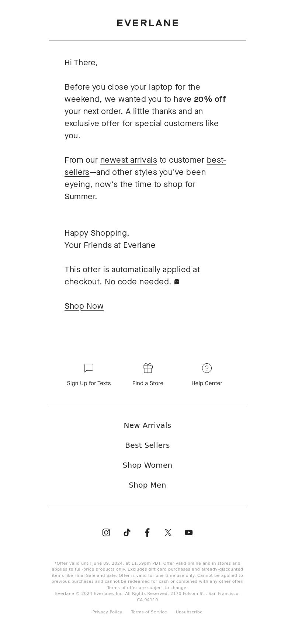Click the gift box store icon

pyautogui.click(x=148, y=368)
